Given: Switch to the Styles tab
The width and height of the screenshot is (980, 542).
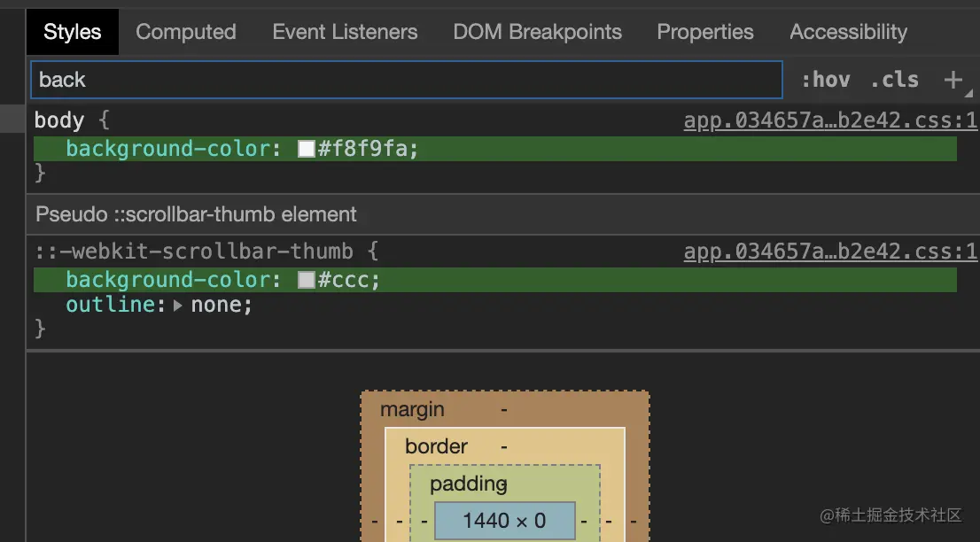Looking at the screenshot, I should click(x=73, y=32).
